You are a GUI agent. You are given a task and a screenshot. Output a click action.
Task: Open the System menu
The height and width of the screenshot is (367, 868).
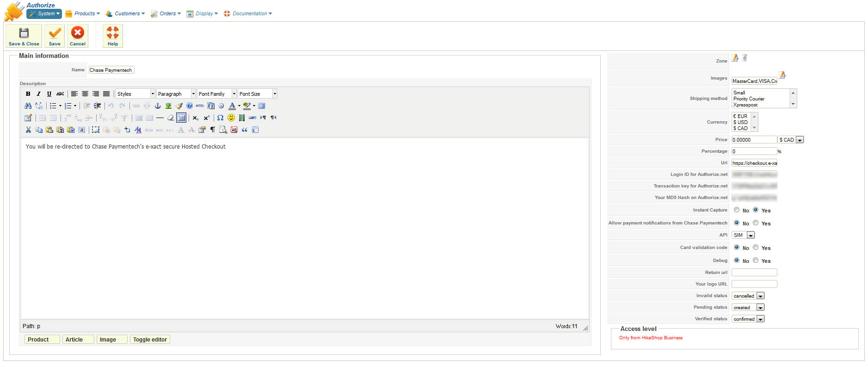pyautogui.click(x=44, y=14)
